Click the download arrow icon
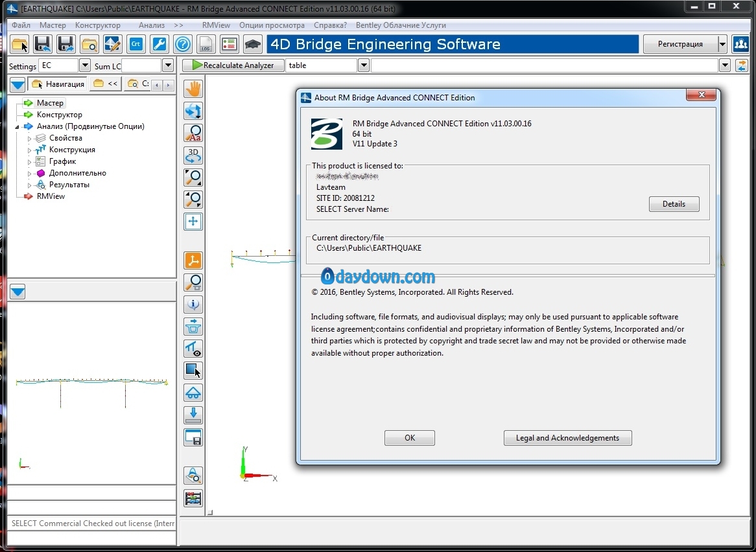756x552 pixels. [x=193, y=415]
